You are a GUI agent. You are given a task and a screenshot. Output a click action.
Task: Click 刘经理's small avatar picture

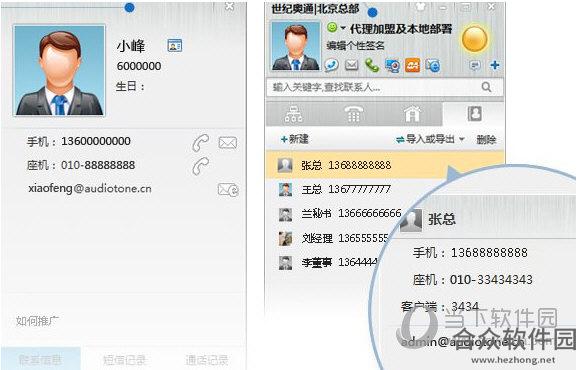click(285, 239)
